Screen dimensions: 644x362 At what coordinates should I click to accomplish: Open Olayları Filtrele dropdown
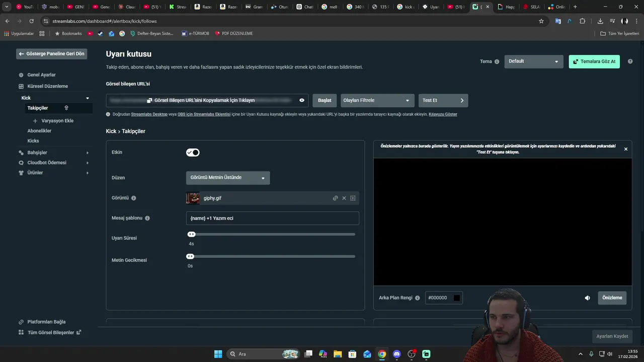click(377, 100)
